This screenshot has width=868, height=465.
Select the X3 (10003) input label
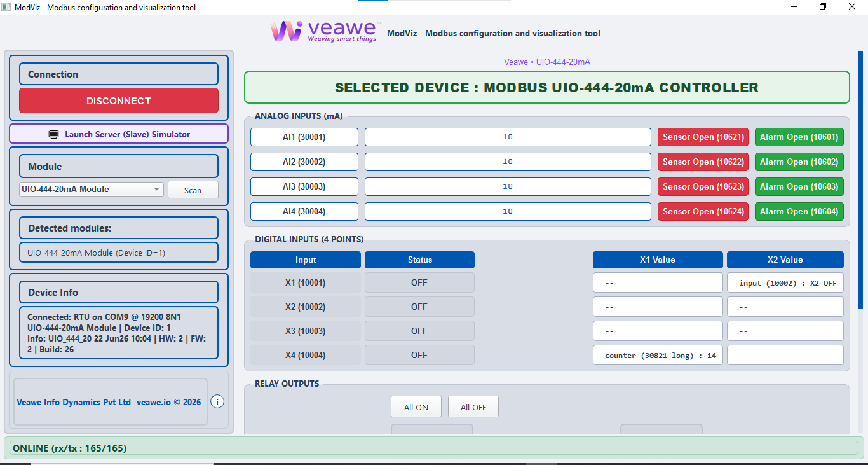(x=306, y=331)
